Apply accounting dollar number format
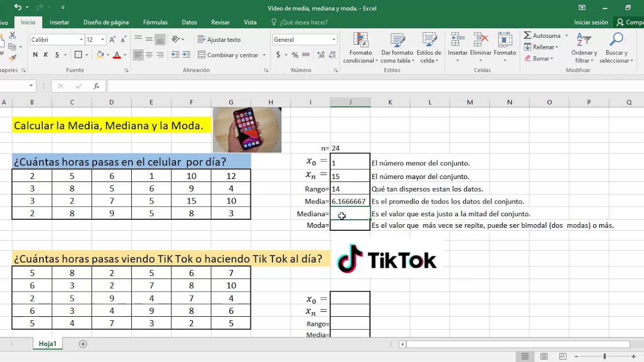This screenshot has width=644, height=362. coord(278,55)
